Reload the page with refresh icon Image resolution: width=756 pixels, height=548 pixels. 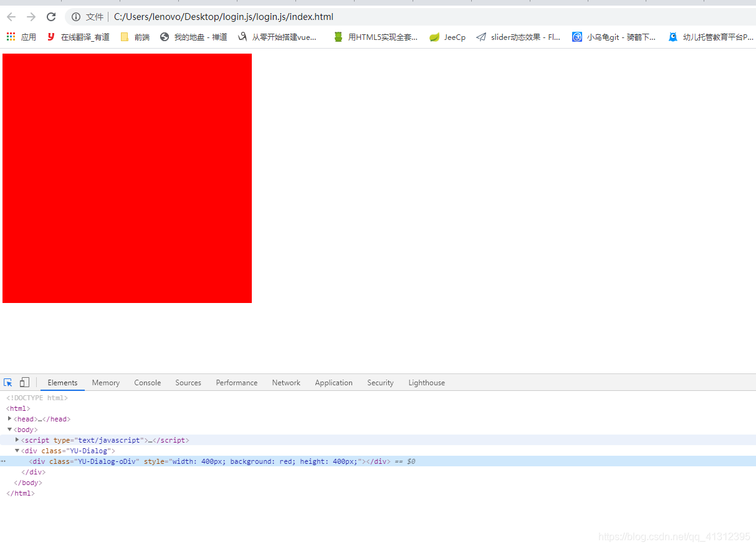click(x=51, y=17)
